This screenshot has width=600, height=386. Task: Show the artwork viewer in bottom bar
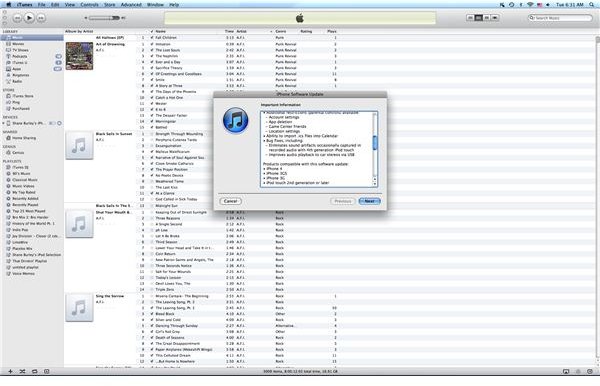coord(47,371)
